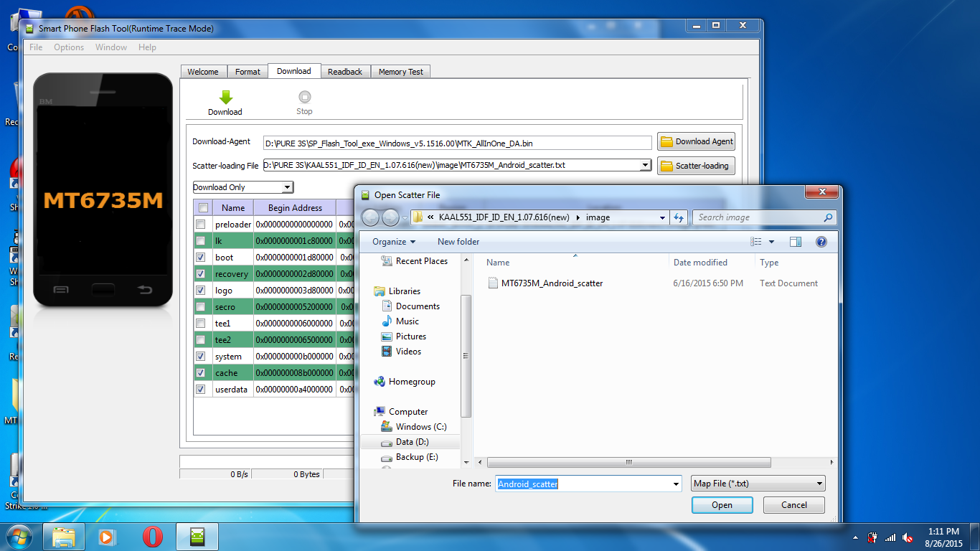Open the Options menu
This screenshot has width=980, height=551.
(69, 47)
